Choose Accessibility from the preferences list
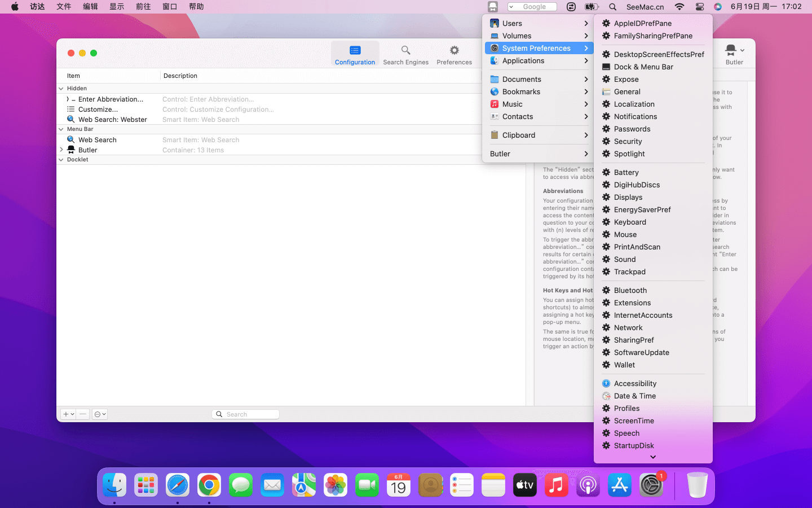Image resolution: width=812 pixels, height=508 pixels. click(635, 383)
